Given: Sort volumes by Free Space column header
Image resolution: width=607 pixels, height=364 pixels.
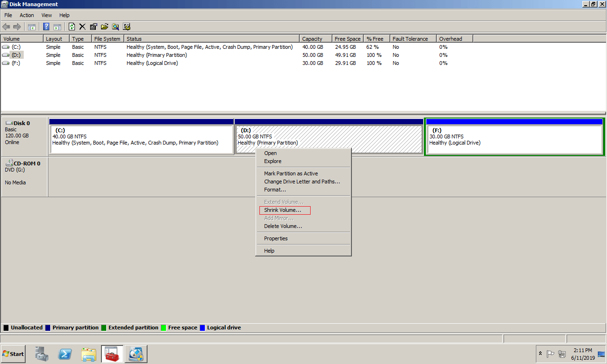Looking at the screenshot, I should (x=347, y=39).
